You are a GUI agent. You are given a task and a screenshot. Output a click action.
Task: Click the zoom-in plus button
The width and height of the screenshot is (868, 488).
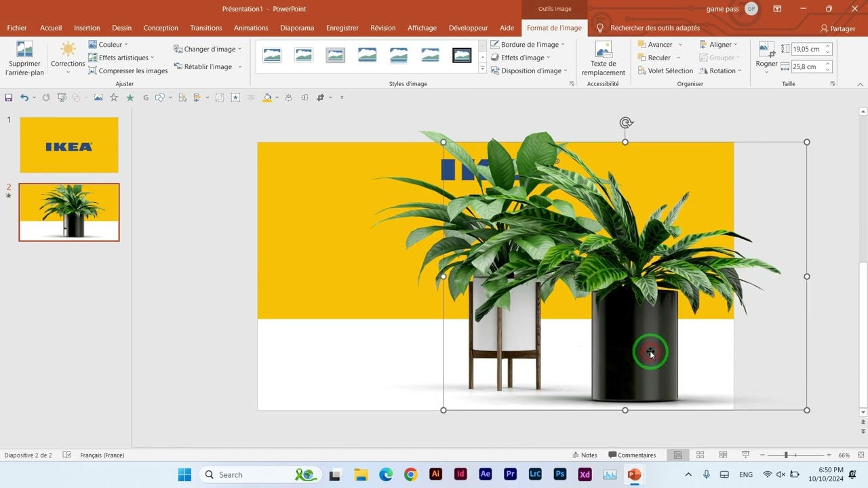(829, 455)
